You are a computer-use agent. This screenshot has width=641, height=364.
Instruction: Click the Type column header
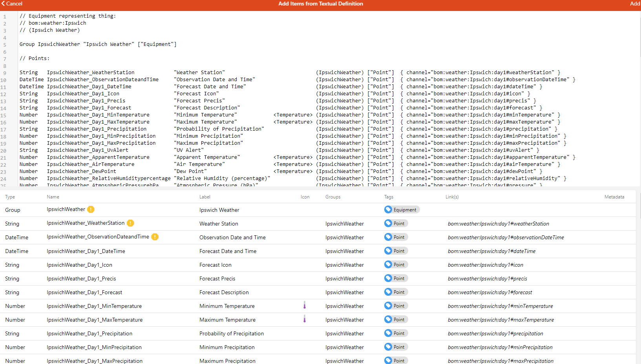10,197
